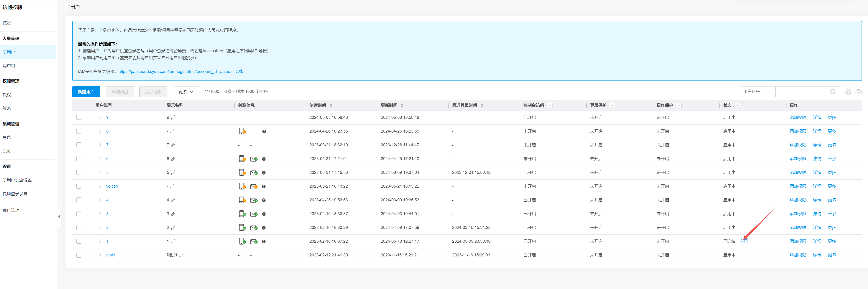
Task: Tick the checkbox for user test1
Action: pyautogui.click(x=79, y=255)
